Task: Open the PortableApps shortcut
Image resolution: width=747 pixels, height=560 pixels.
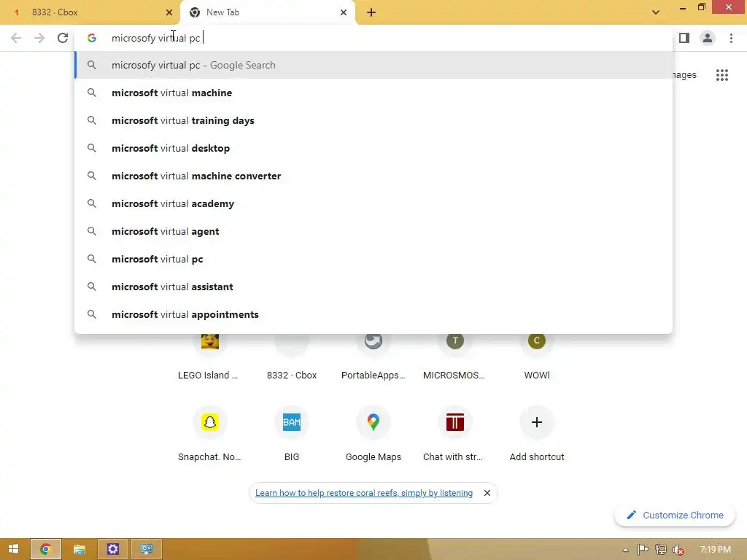Action: point(373,357)
